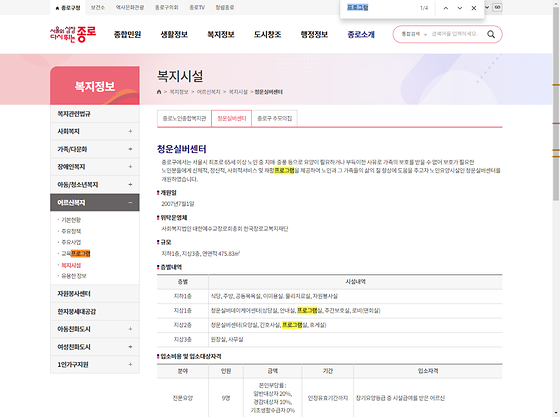Click the 청운실버센터 page heading
560x417 pixels.
[x=182, y=149]
